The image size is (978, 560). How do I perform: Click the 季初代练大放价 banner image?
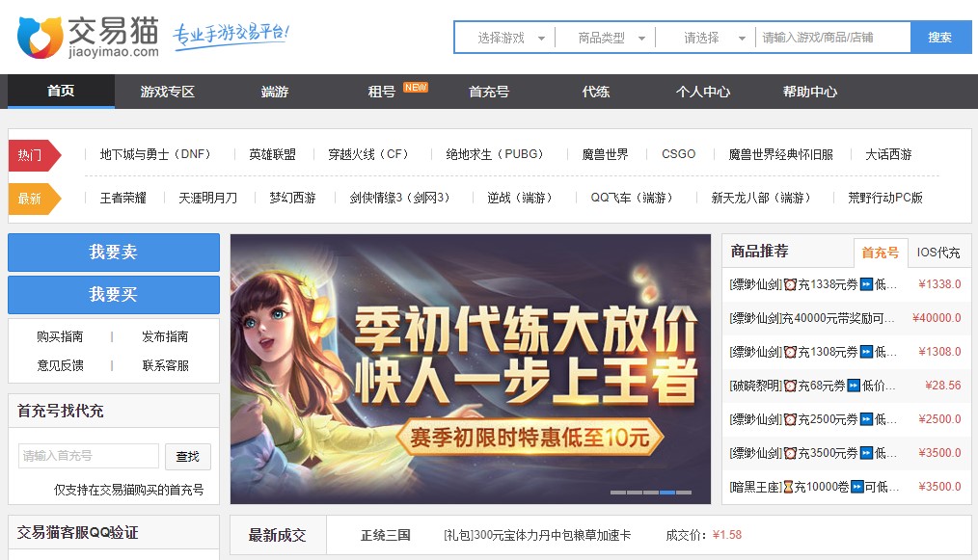(471, 369)
